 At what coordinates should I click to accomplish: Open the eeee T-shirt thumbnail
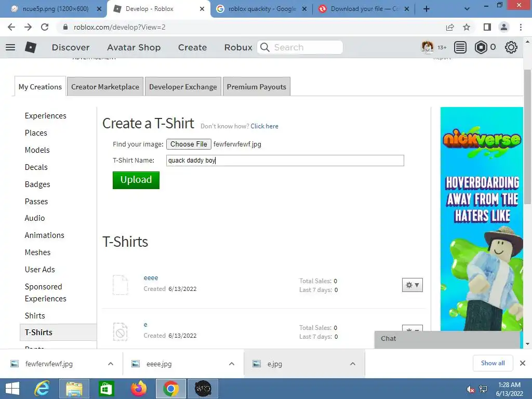coord(121,285)
